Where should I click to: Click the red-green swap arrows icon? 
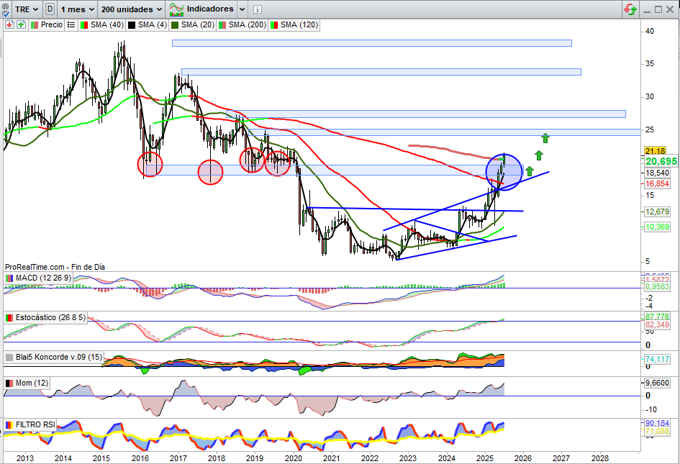coord(630,10)
